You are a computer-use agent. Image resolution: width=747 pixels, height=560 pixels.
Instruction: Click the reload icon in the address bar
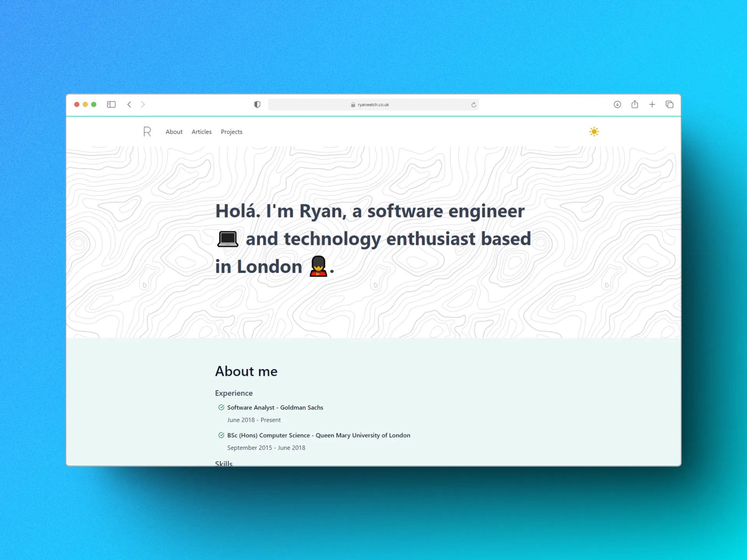473,105
